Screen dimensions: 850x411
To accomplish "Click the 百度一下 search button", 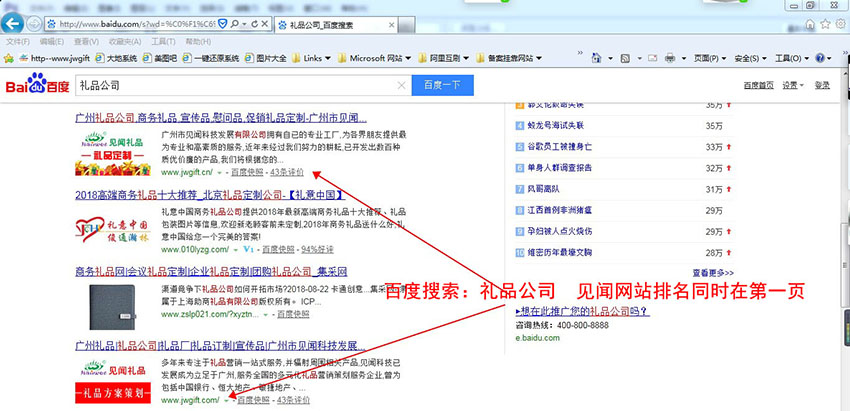I will click(442, 85).
